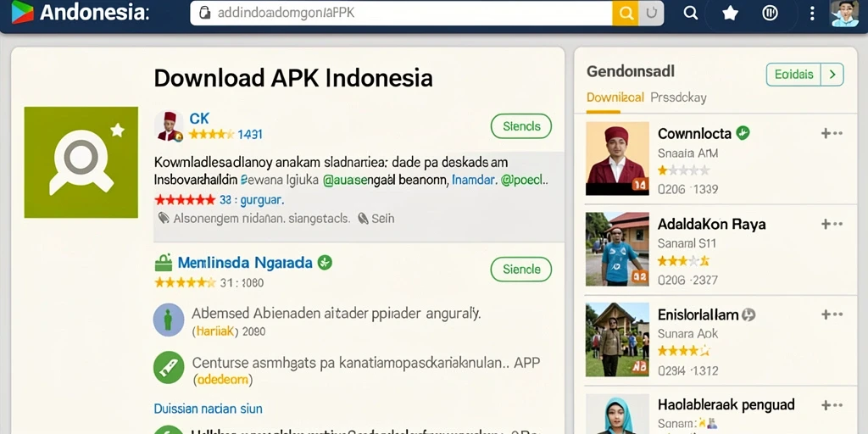The width and height of the screenshot is (868, 434).
Task: Open the Enislorlallam title
Action: coord(698,315)
